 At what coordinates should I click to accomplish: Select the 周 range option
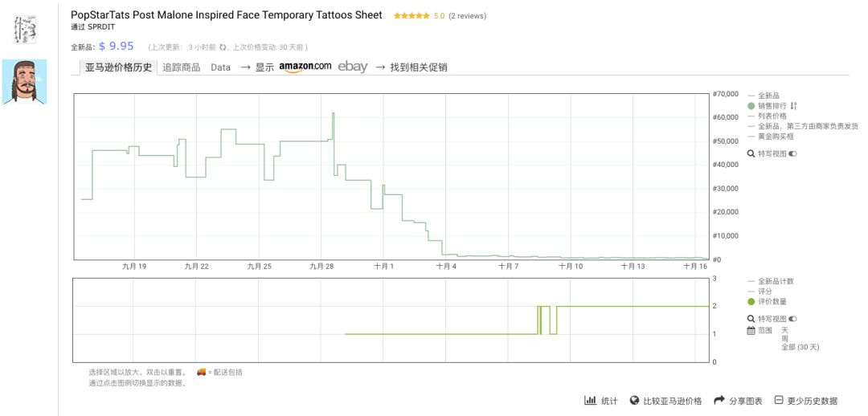pyautogui.click(x=784, y=338)
